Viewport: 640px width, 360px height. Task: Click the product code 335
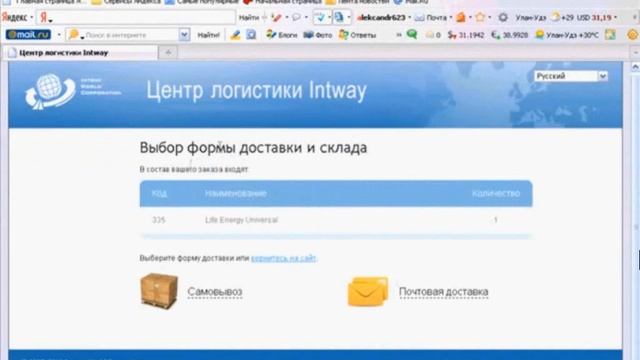click(158, 220)
